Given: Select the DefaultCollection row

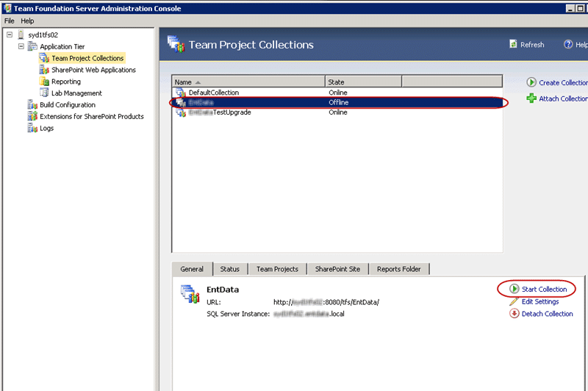Looking at the screenshot, I should point(337,92).
